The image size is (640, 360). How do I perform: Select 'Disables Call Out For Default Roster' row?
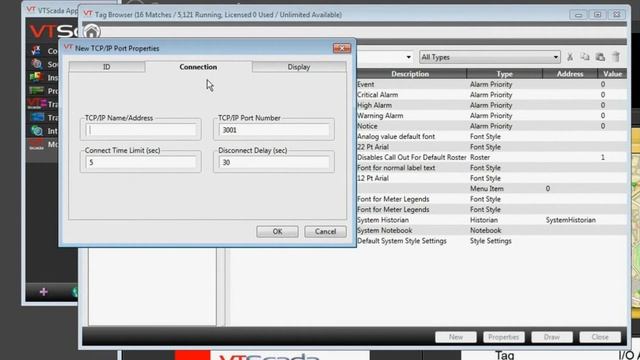[491, 157]
